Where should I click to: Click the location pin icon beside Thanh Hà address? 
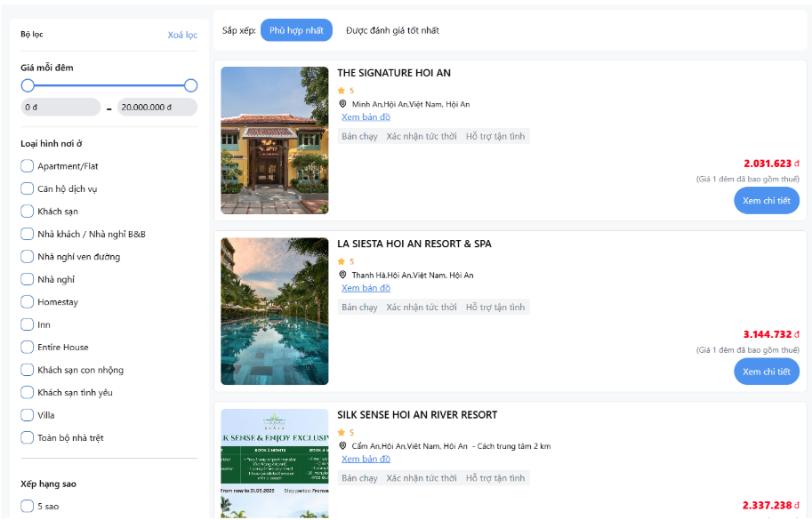click(x=342, y=275)
